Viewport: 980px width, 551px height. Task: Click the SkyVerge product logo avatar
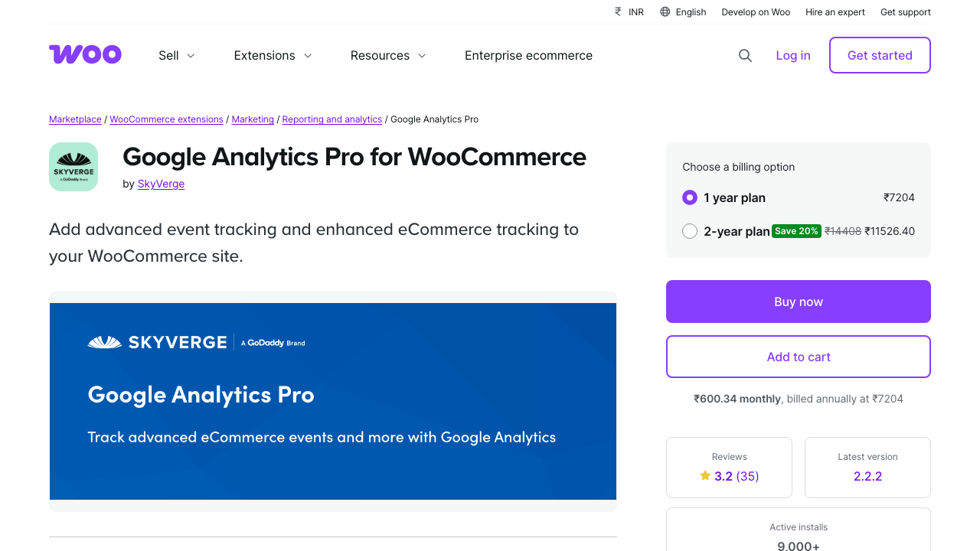point(73,166)
